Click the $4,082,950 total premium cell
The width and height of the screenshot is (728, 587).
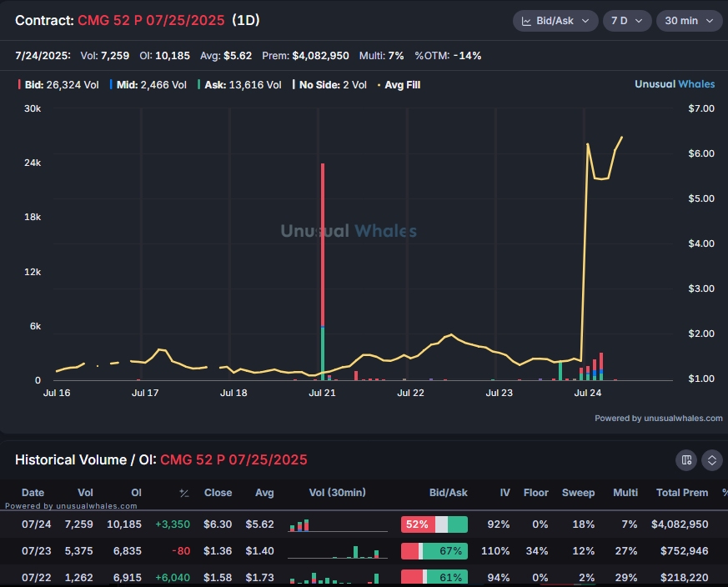680,524
